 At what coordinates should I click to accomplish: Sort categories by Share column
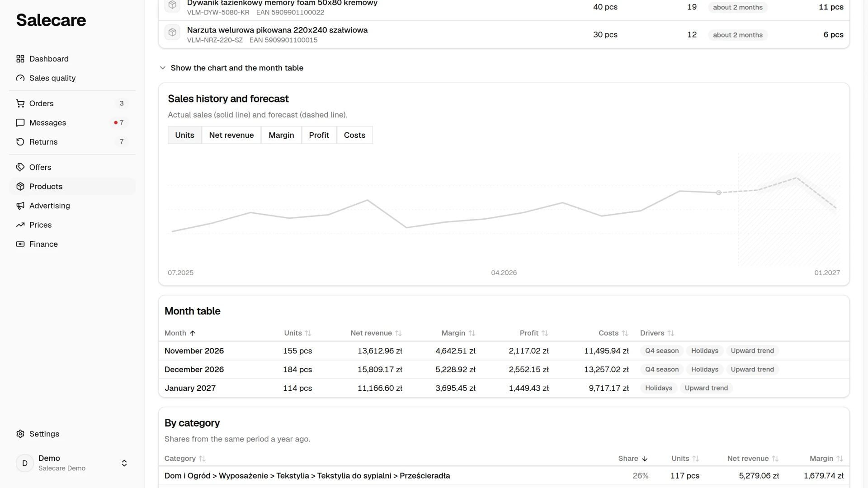(633, 459)
